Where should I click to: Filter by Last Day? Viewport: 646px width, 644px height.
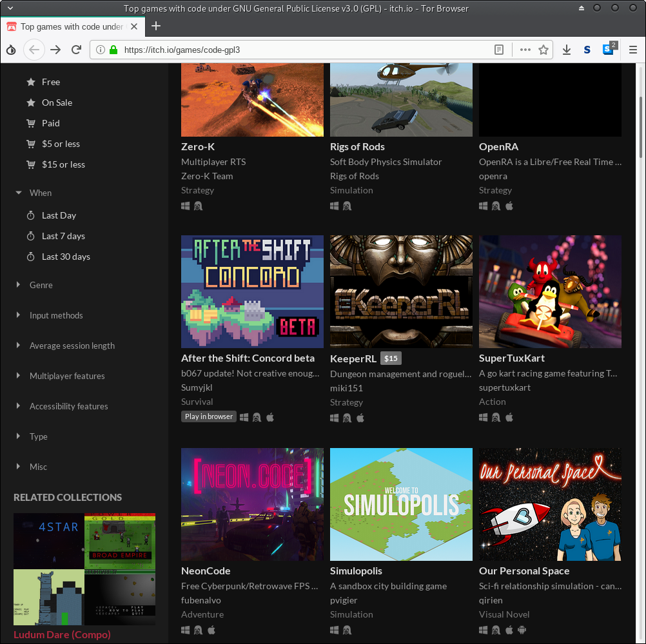pyautogui.click(x=59, y=215)
